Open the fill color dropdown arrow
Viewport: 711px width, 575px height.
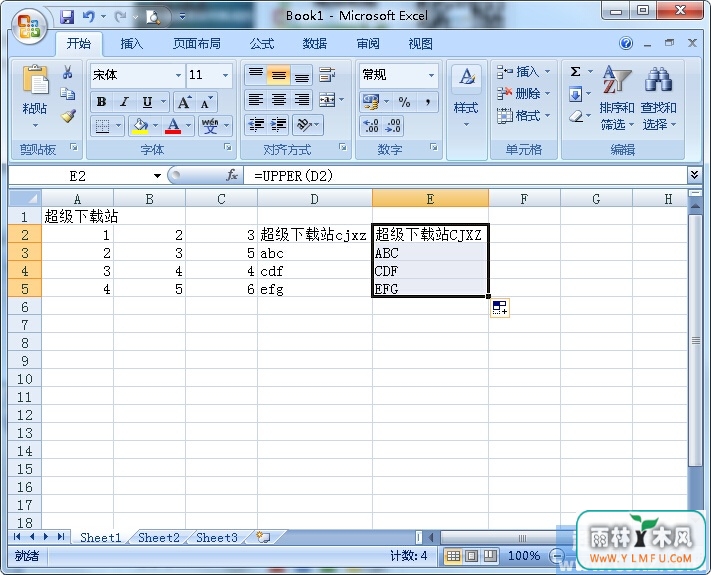(156, 126)
